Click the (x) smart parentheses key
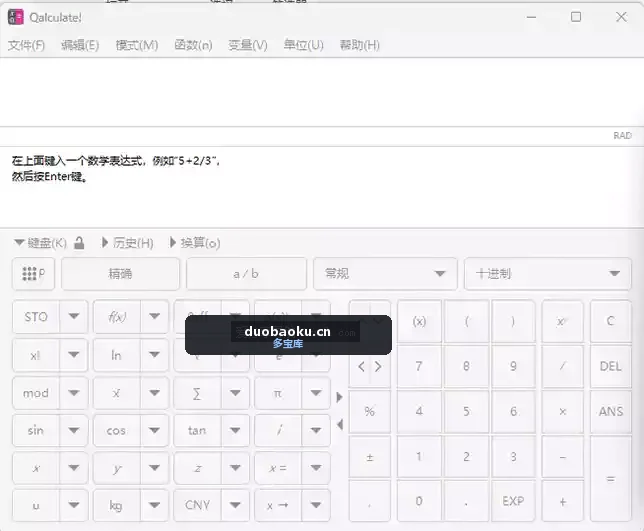This screenshot has width=644, height=531. point(419,321)
